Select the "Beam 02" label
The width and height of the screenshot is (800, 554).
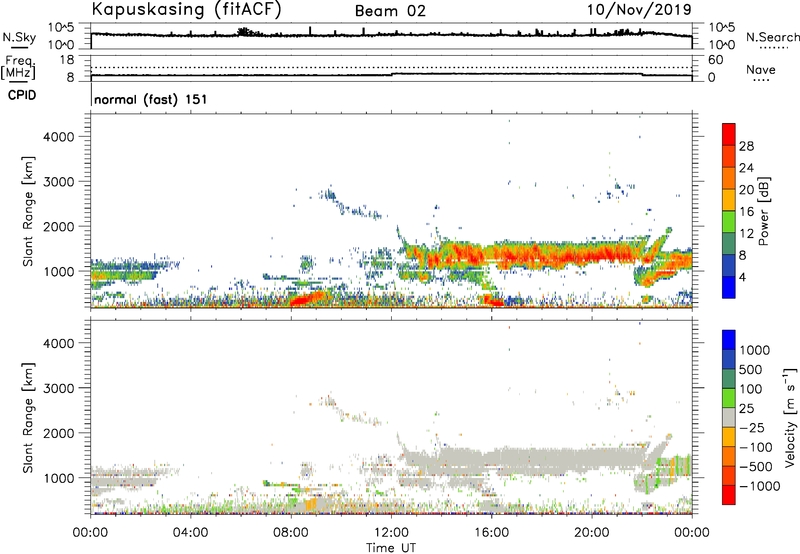[390, 11]
